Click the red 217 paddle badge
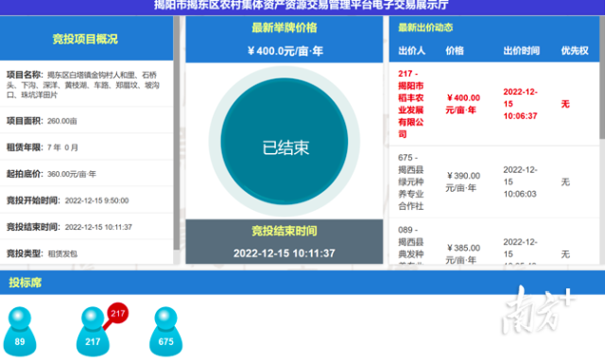 (x=117, y=313)
